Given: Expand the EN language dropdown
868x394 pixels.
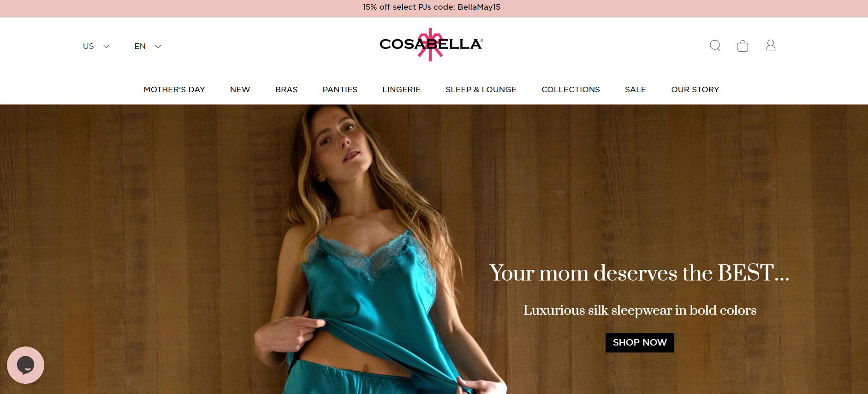Looking at the screenshot, I should [148, 46].
